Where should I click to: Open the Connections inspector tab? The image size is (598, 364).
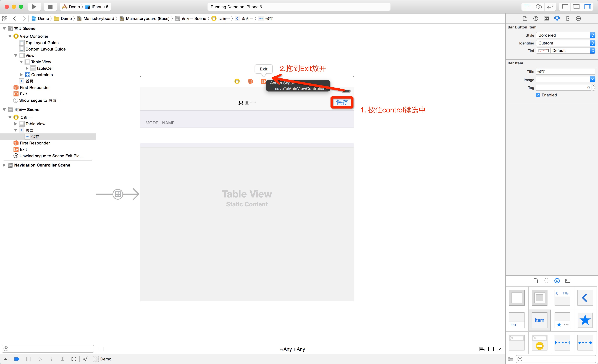click(x=578, y=19)
